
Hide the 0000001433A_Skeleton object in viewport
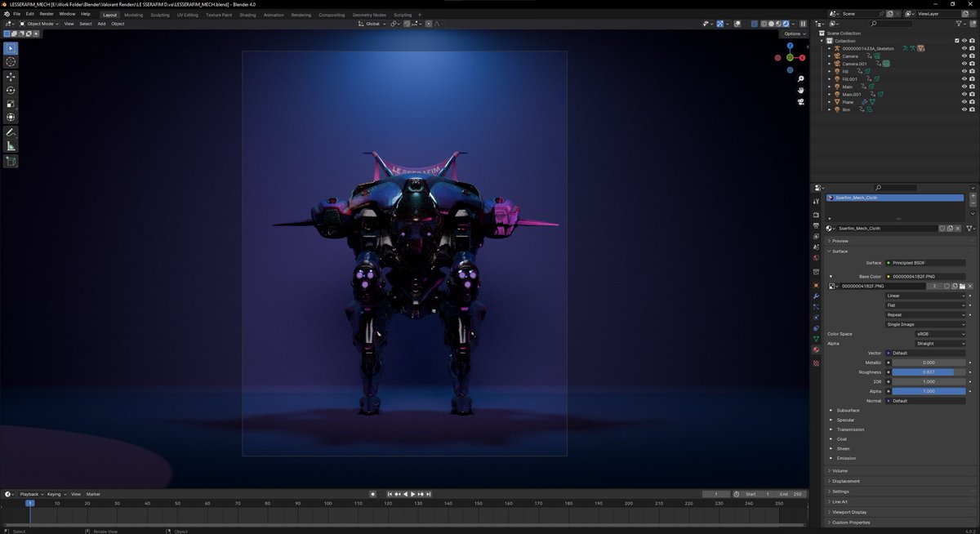[x=964, y=48]
